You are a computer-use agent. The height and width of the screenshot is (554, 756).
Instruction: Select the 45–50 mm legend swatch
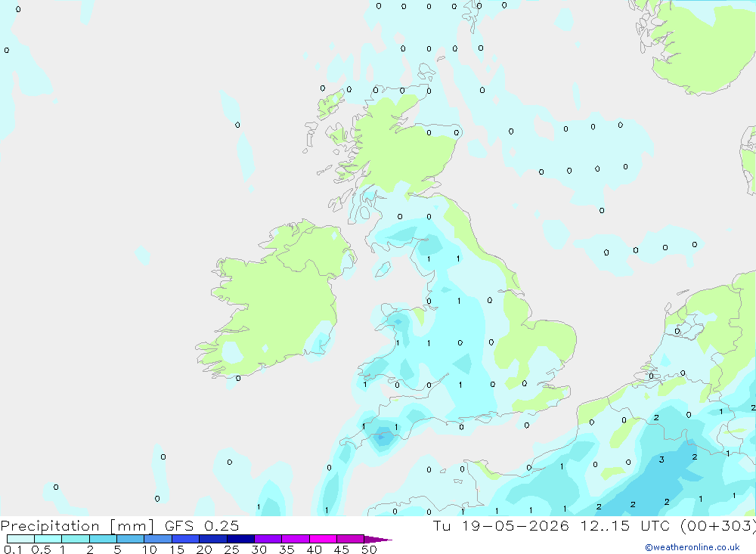tap(351, 539)
